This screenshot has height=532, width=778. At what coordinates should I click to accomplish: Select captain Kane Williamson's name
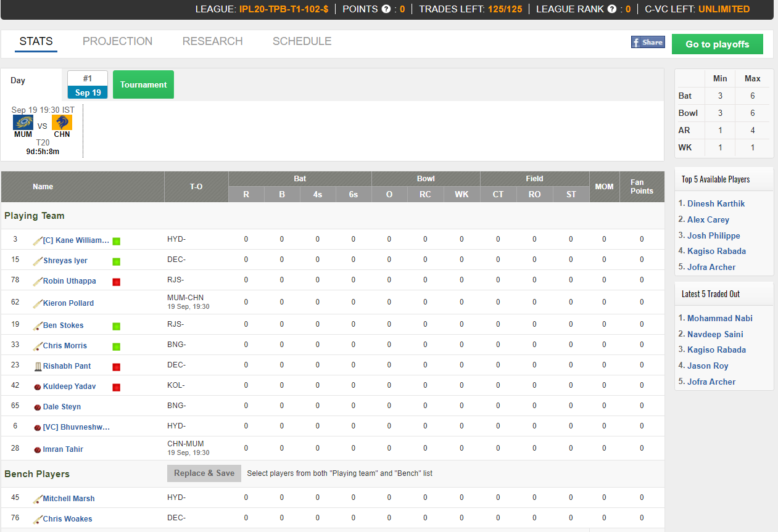pyautogui.click(x=77, y=240)
